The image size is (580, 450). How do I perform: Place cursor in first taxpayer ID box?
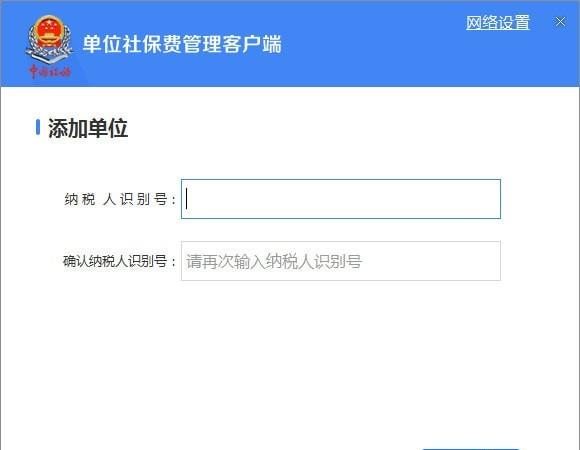341,199
